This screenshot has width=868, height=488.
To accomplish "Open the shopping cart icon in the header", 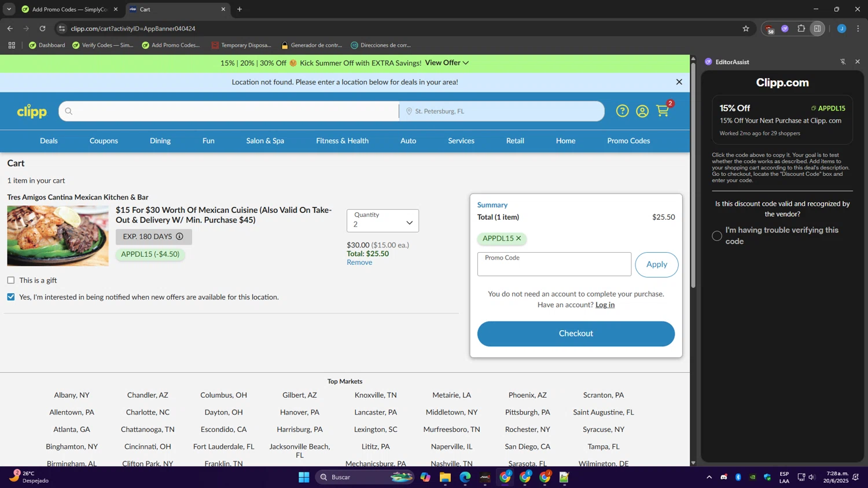I will pyautogui.click(x=663, y=111).
